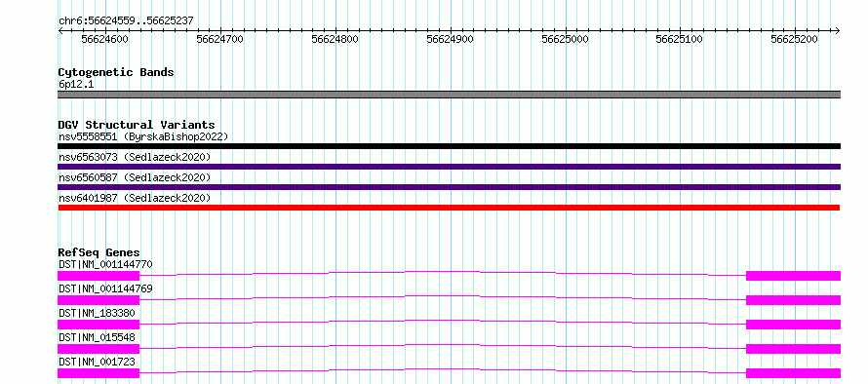Click right exon block of DST|NM_015548

click(793, 349)
